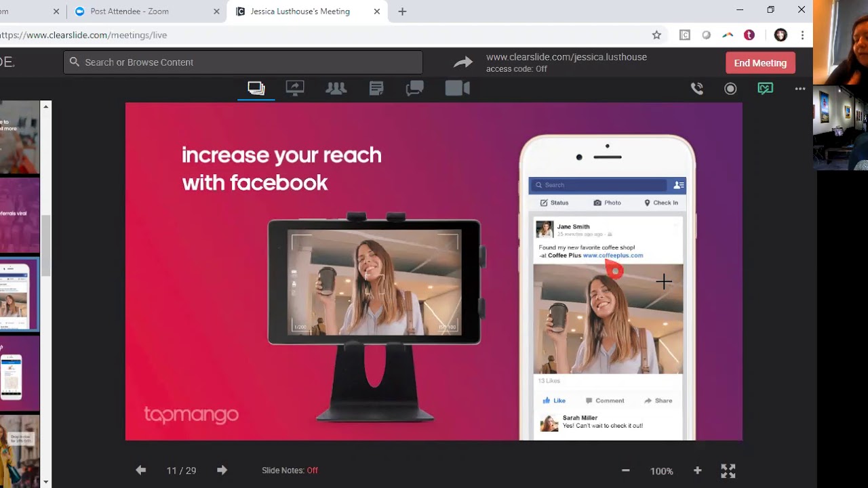The image size is (868, 488).
Task: Click the red circle extension icon
Action: [749, 35]
